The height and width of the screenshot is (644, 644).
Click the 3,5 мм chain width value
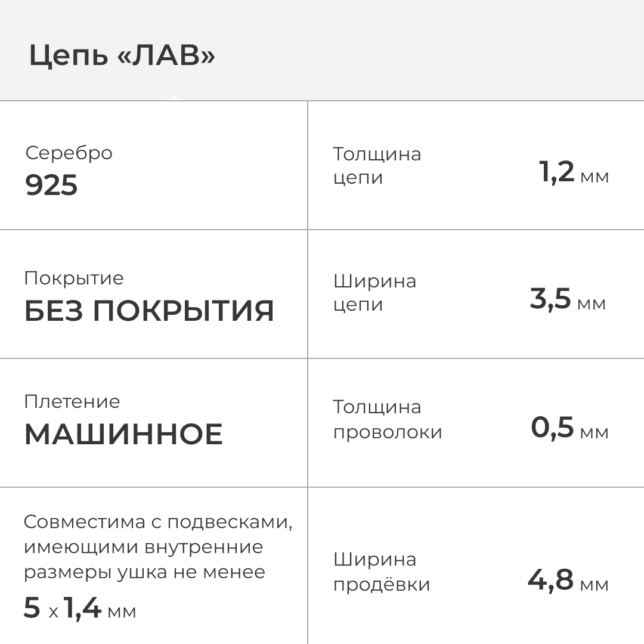click(567, 299)
